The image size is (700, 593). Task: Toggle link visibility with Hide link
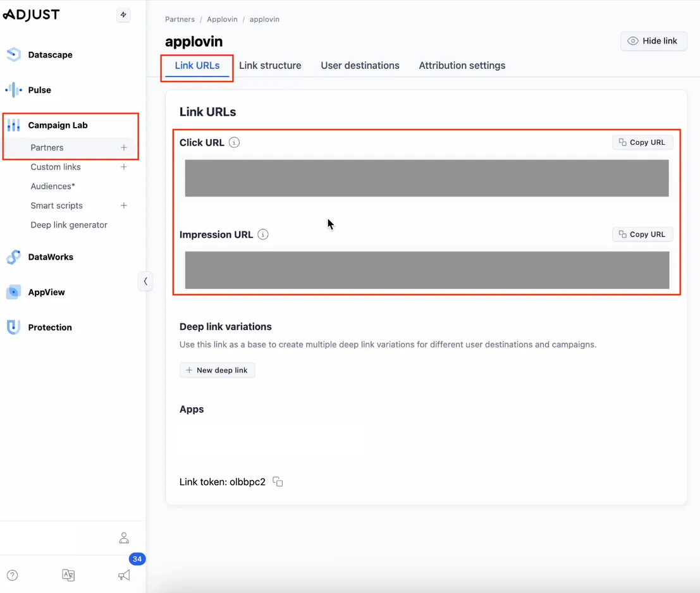[654, 40]
